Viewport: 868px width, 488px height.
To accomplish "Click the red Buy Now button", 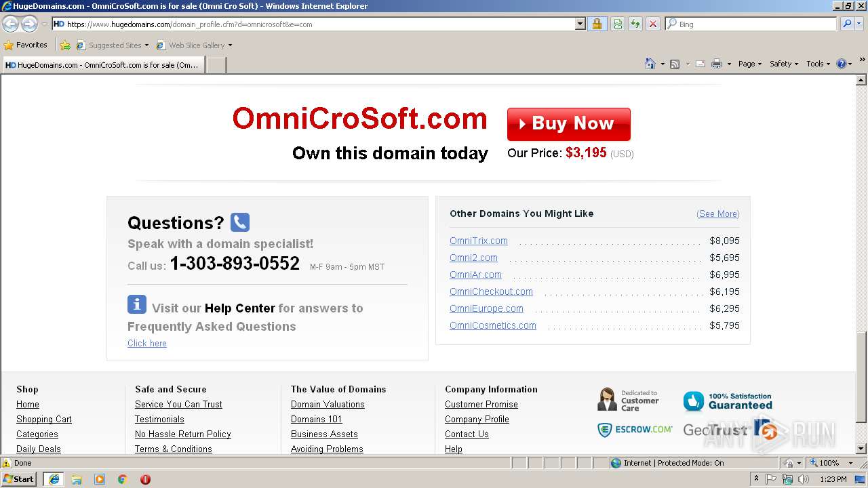I will 569,124.
